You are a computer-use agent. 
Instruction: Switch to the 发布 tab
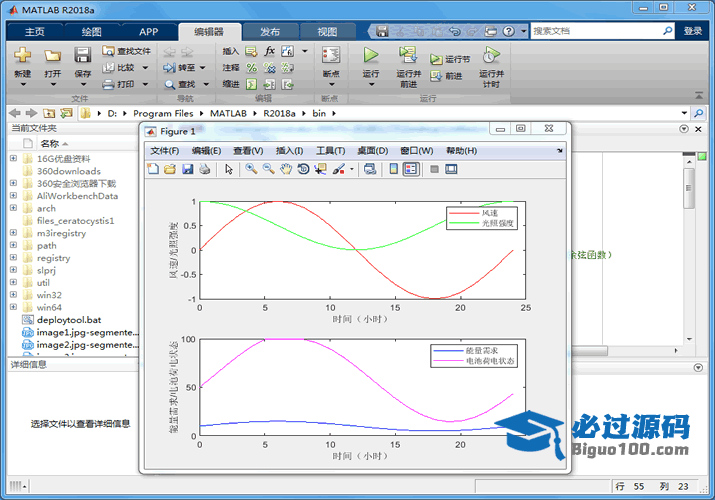tap(270, 31)
